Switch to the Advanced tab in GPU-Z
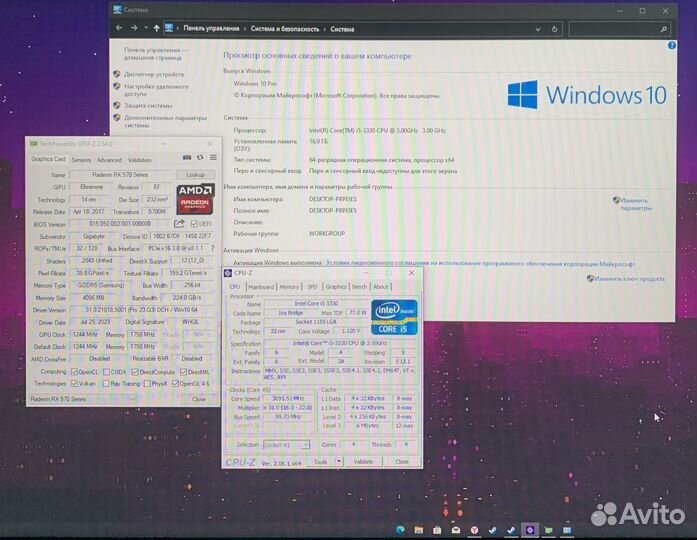 [x=109, y=160]
